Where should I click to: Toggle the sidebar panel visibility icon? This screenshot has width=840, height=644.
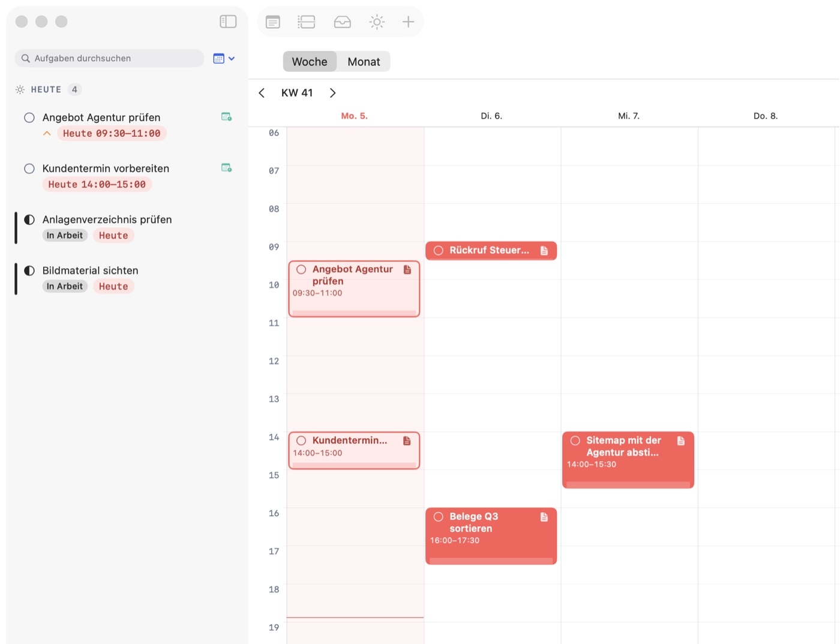(x=228, y=22)
